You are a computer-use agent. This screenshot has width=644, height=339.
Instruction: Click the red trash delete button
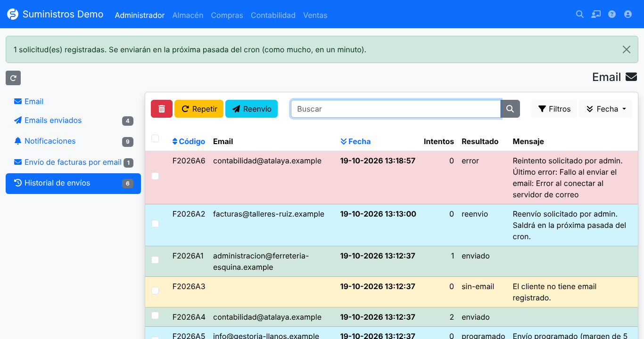(162, 109)
